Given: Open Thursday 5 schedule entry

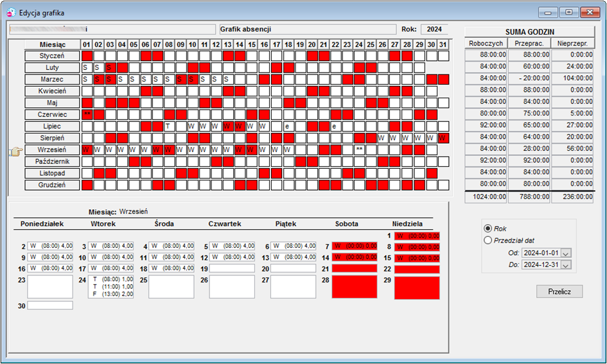Looking at the screenshot, I should click(232, 246).
